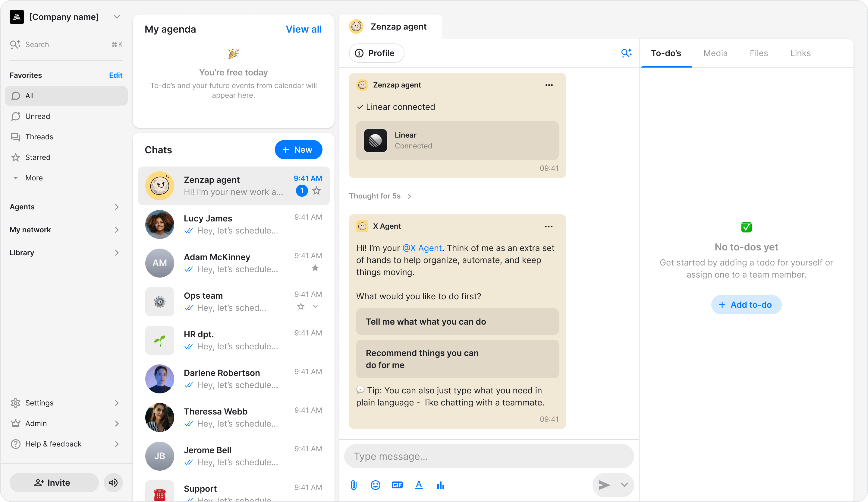Open options on X Agent message
This screenshot has width=868, height=502.
click(x=549, y=227)
